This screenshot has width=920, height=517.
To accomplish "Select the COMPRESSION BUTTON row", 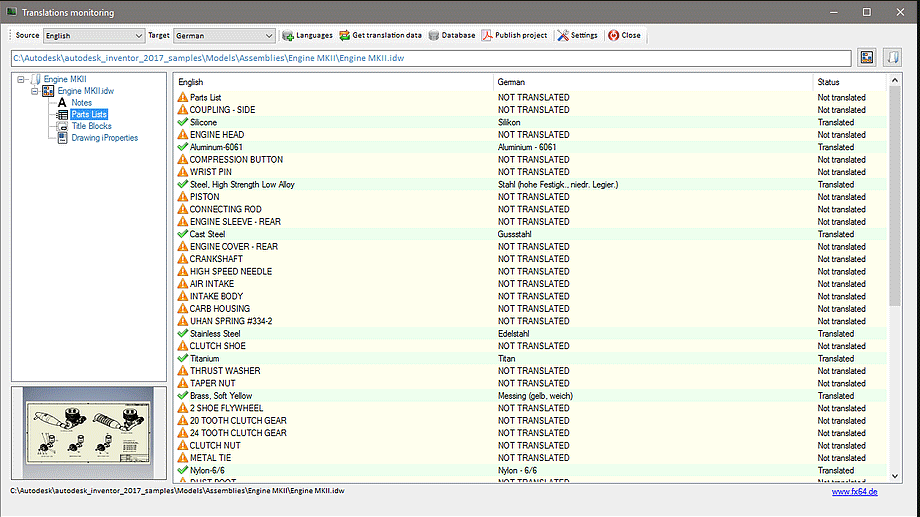I will point(530,160).
